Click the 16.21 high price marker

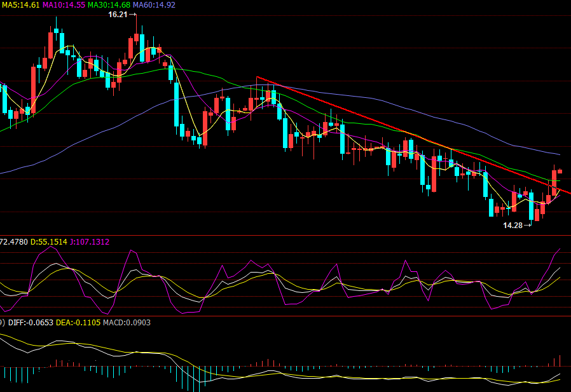(118, 14)
